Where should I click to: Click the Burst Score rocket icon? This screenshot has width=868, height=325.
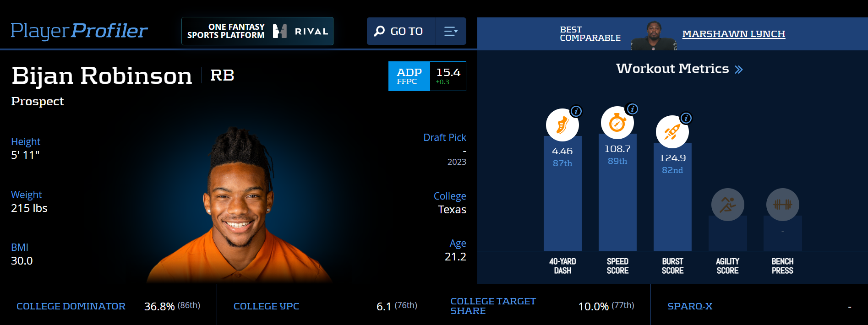pyautogui.click(x=672, y=132)
